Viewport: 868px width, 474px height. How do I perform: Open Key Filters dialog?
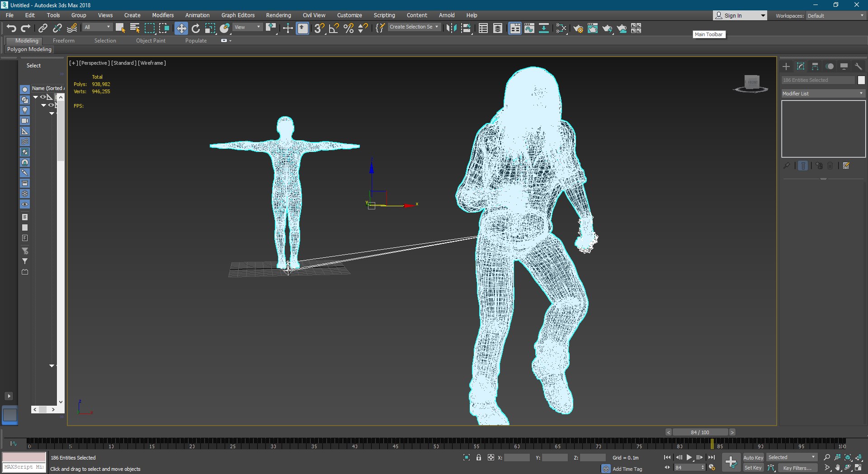pyautogui.click(x=797, y=468)
